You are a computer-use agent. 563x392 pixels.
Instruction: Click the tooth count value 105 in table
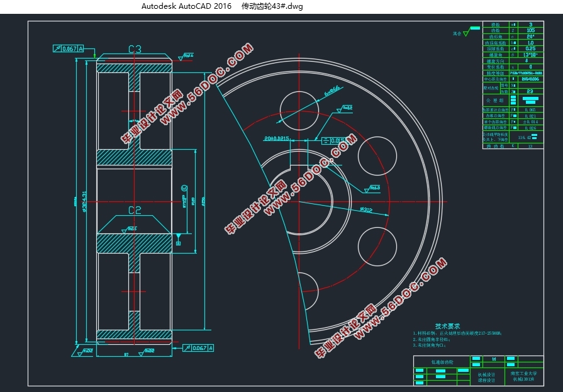[x=530, y=30]
